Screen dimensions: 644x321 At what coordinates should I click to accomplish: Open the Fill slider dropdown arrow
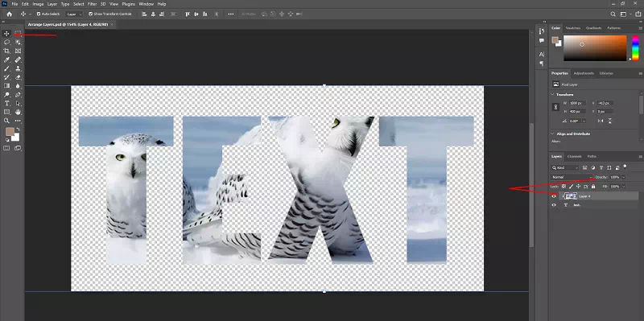click(623, 187)
